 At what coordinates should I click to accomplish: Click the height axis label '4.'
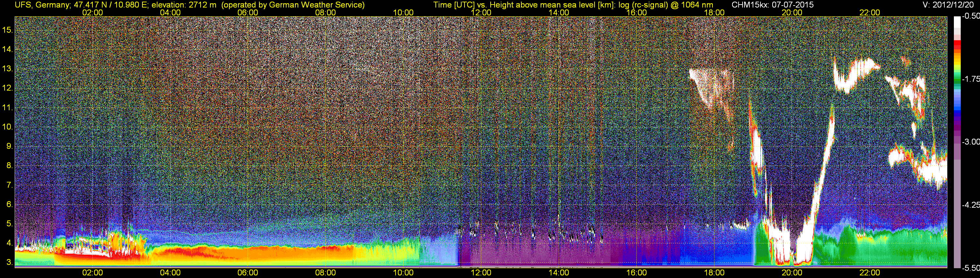click(x=9, y=243)
